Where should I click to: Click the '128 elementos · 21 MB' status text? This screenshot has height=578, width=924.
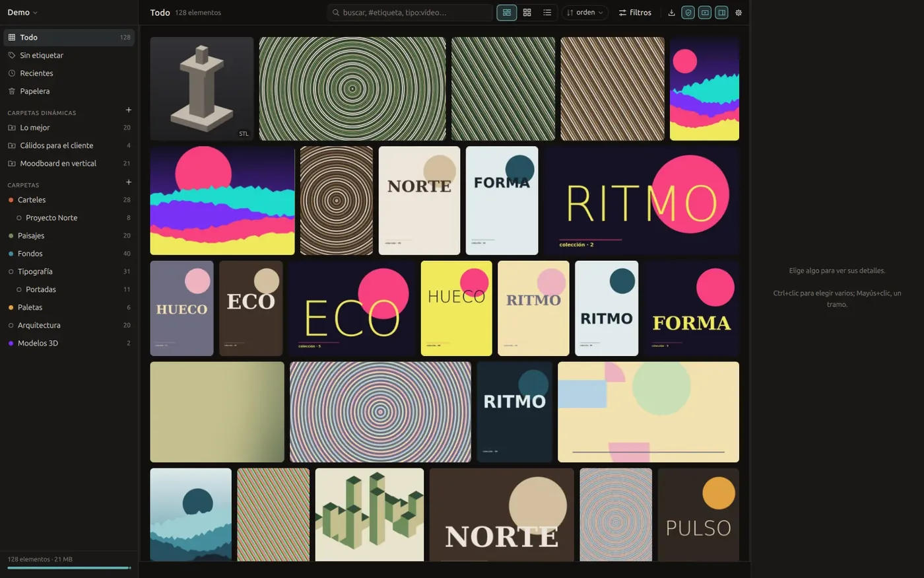pyautogui.click(x=40, y=560)
